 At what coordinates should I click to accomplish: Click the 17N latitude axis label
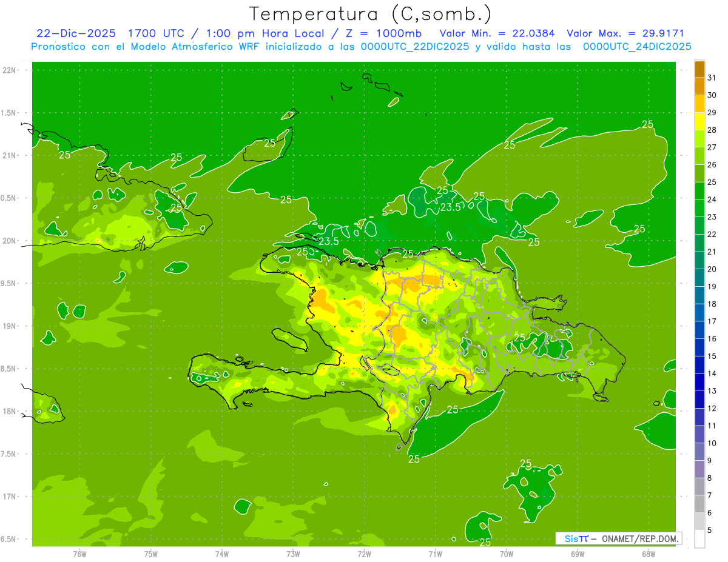pyautogui.click(x=10, y=497)
